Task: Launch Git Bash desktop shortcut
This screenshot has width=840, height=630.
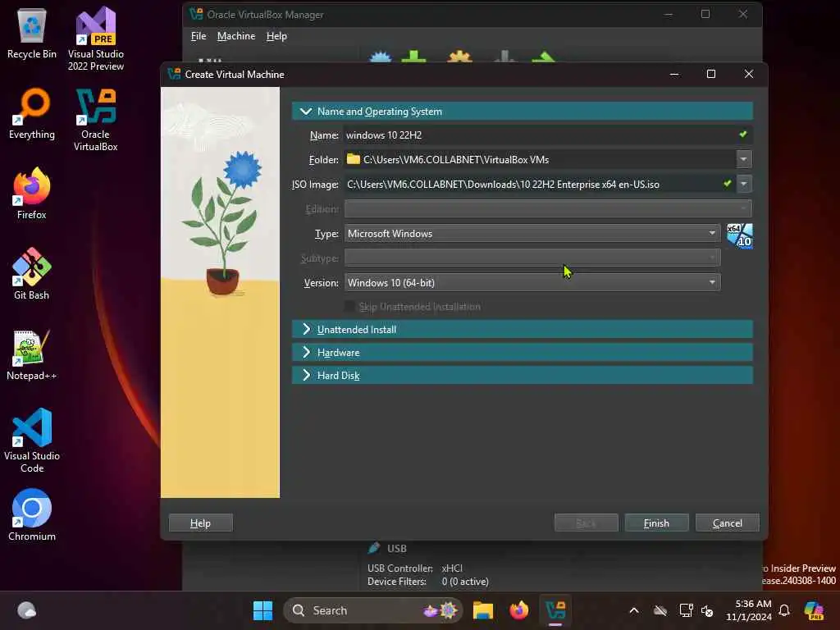Action: pyautogui.click(x=32, y=273)
